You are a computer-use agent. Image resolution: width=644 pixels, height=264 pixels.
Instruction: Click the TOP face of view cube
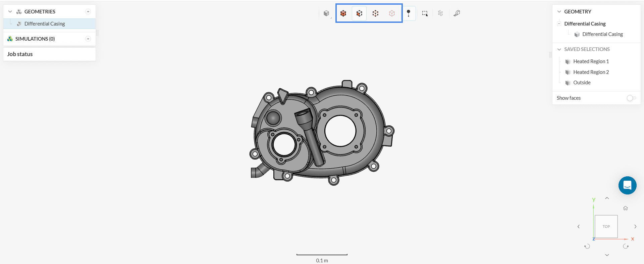[606, 227]
